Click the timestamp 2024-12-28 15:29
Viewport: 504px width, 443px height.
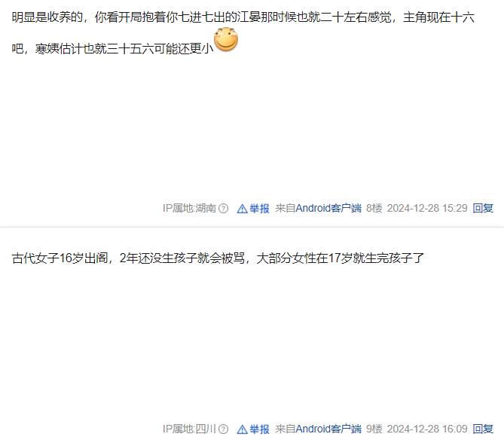click(x=427, y=209)
